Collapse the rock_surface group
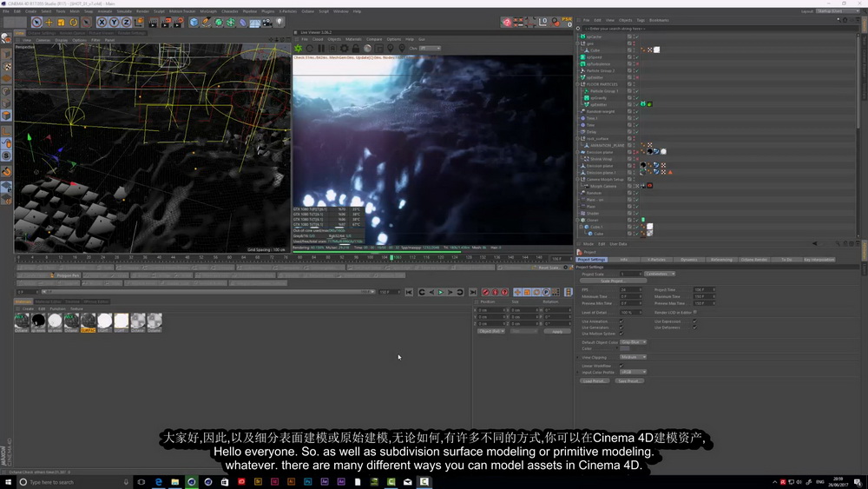The image size is (868, 489). (x=578, y=138)
